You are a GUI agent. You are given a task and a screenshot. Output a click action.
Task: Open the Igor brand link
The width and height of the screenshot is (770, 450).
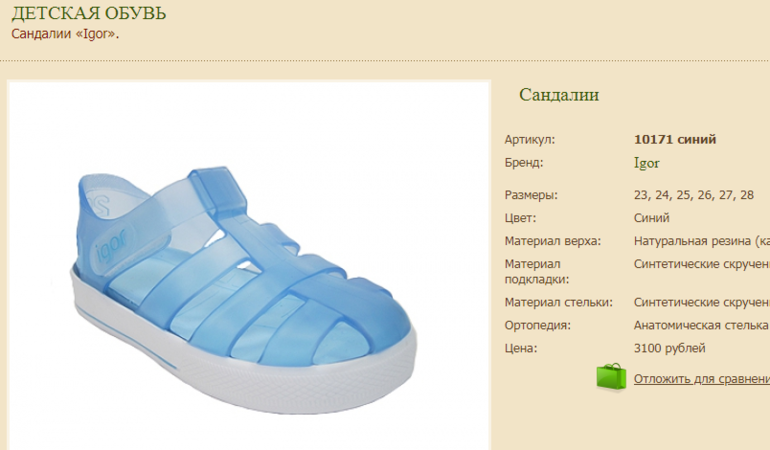[x=646, y=164]
